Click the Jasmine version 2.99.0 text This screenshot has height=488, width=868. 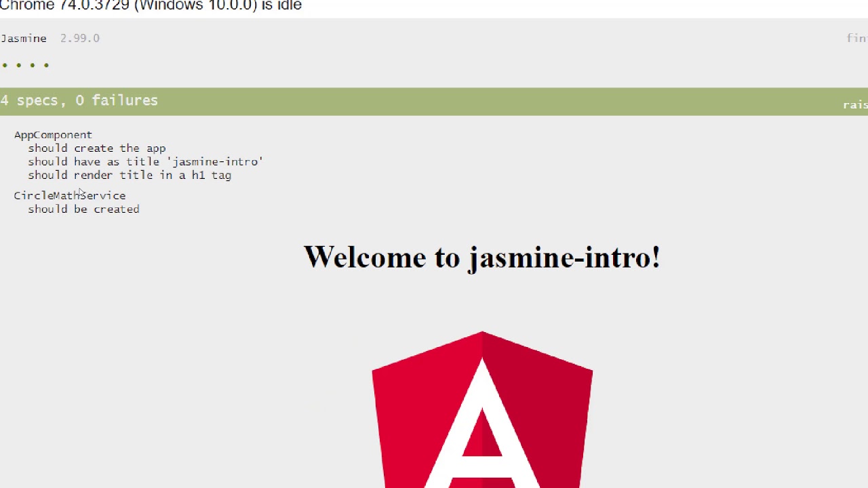[x=80, y=39]
